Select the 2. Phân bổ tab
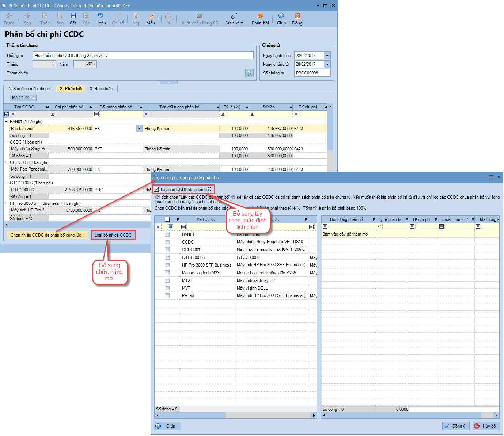Image resolution: width=504 pixels, height=436 pixels. pyautogui.click(x=71, y=89)
